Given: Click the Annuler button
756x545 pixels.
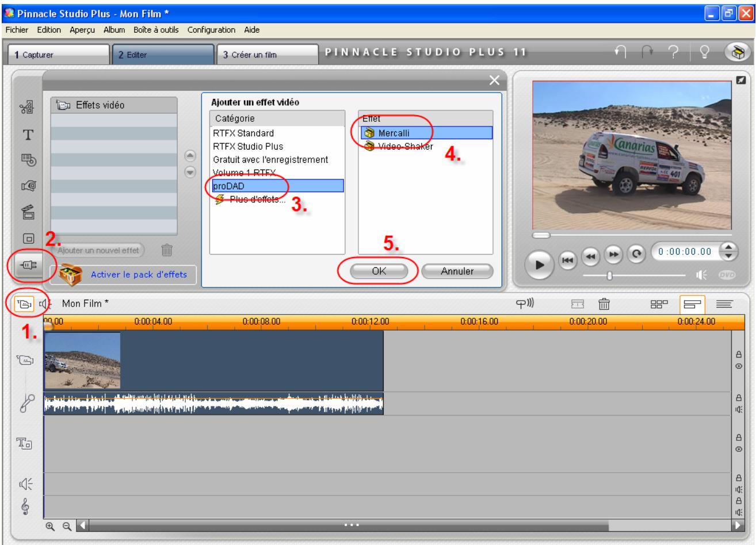Looking at the screenshot, I should click(x=457, y=271).
